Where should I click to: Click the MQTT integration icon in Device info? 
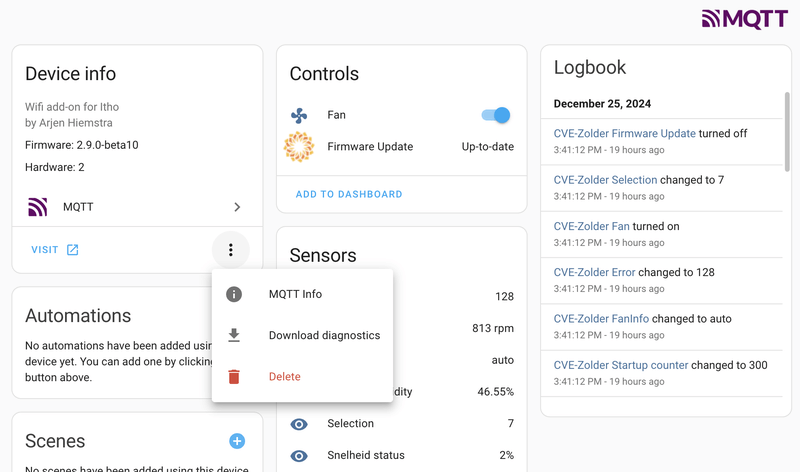(x=37, y=207)
